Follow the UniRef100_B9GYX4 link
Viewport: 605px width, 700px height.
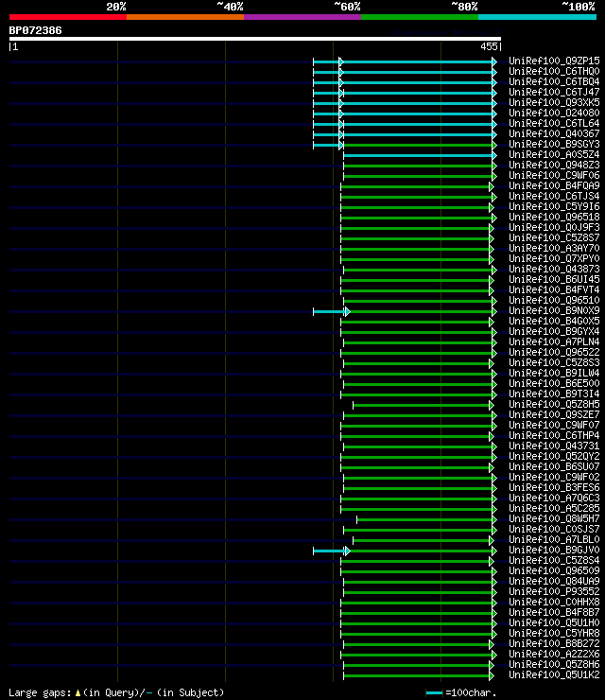pos(554,331)
